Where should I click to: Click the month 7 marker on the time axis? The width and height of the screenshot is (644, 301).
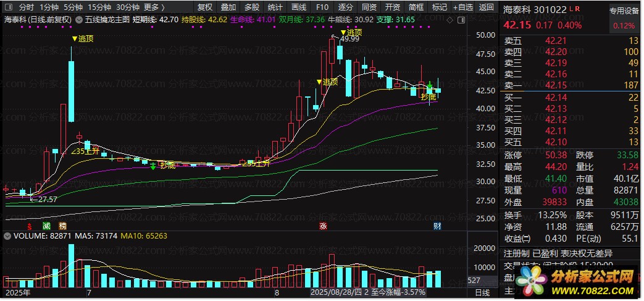(x=88, y=293)
